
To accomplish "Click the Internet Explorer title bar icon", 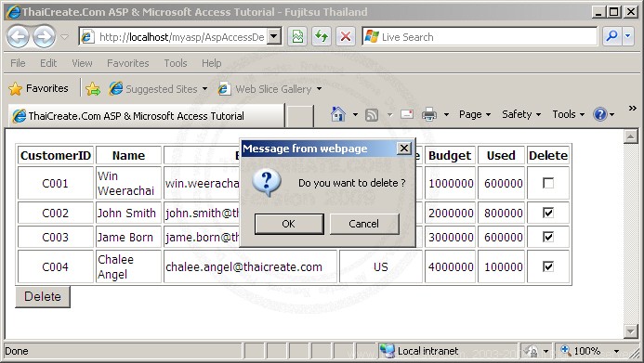I will [x=13, y=11].
